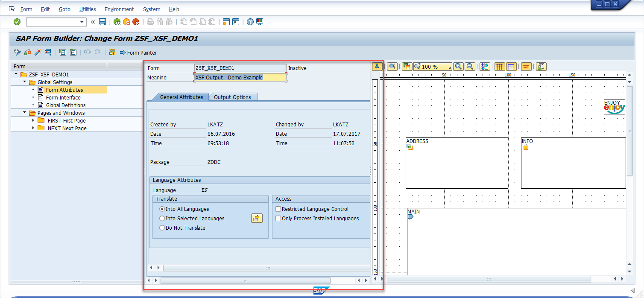
Task: Click the blue grid lines icon
Action: pyautogui.click(x=511, y=67)
